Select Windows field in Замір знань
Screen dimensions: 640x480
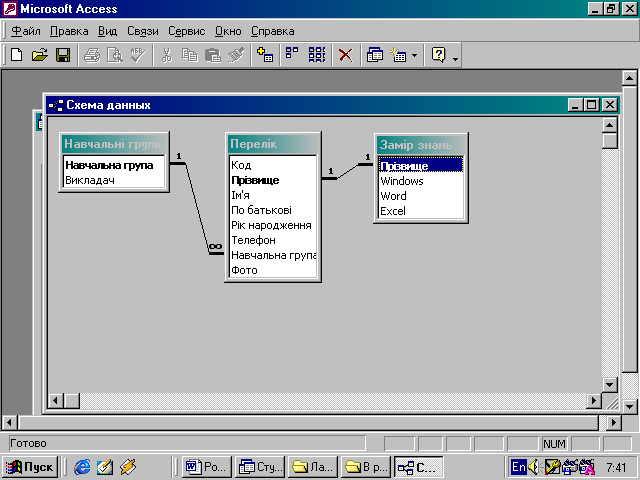point(421,181)
